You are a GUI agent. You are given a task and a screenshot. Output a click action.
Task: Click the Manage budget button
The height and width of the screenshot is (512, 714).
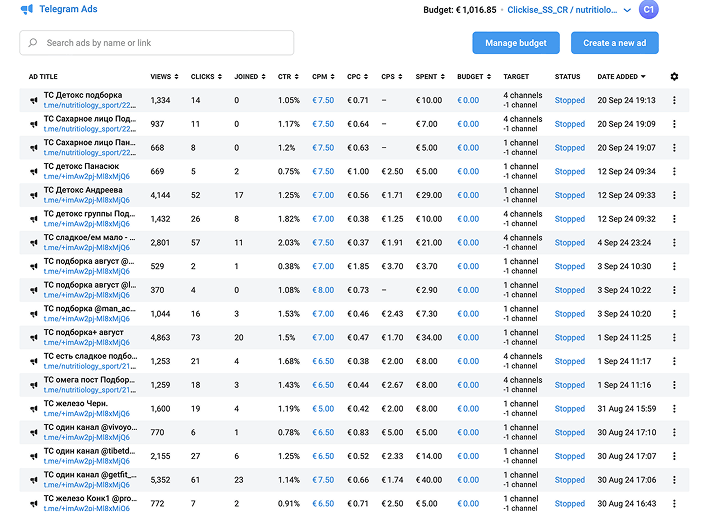click(x=515, y=43)
